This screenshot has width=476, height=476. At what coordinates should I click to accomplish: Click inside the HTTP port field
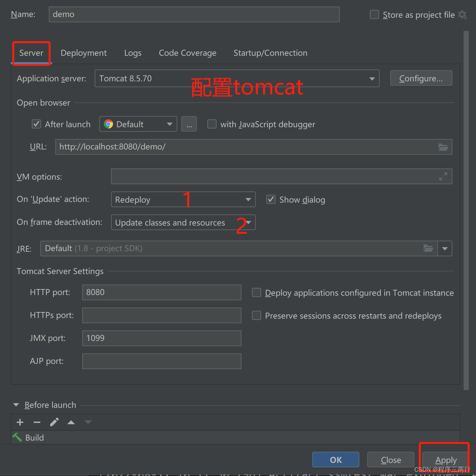tap(161, 292)
